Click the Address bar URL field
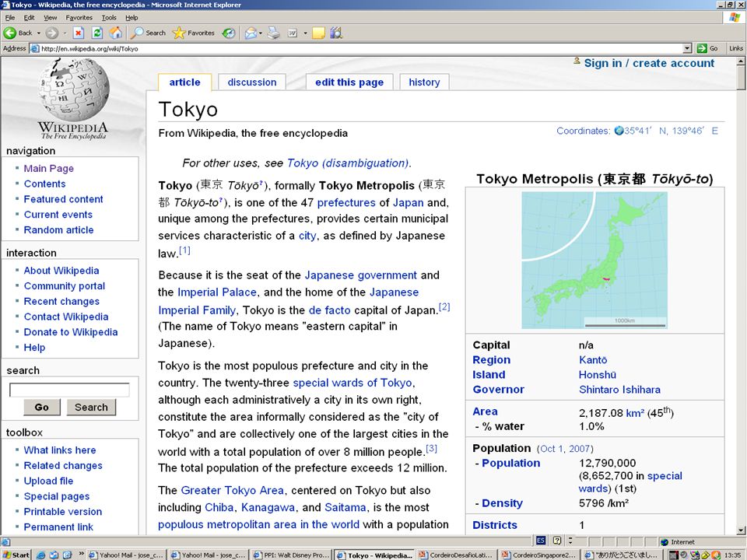 356,48
